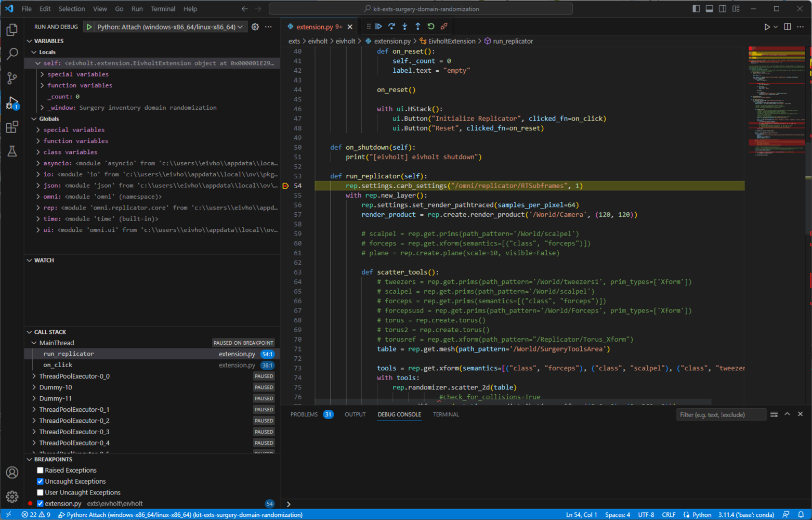
Task: Click the debug console filter field
Action: pos(720,414)
